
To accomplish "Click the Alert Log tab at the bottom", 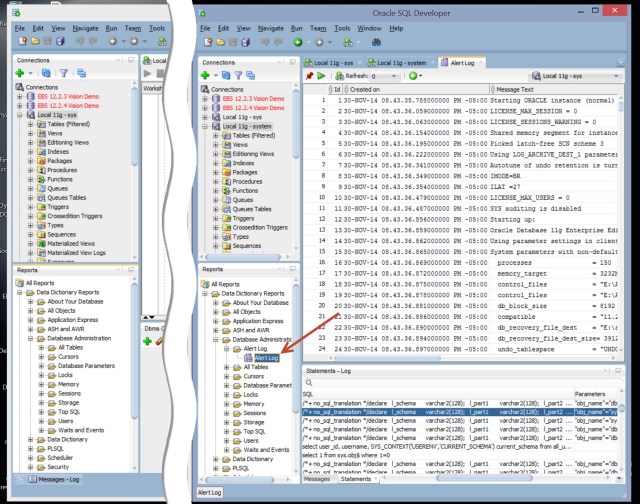I will click(x=209, y=493).
